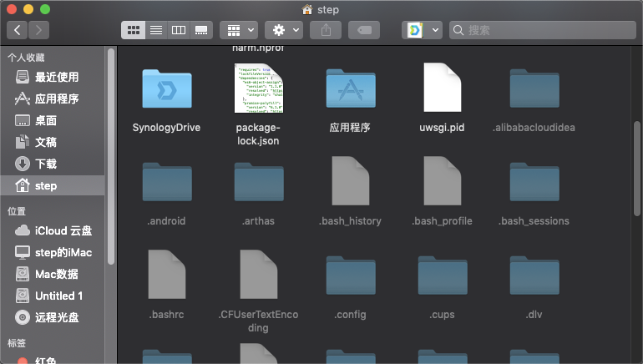This screenshot has height=364, width=643.
Task: Select the 应用程序 folder icon
Action: (x=351, y=88)
